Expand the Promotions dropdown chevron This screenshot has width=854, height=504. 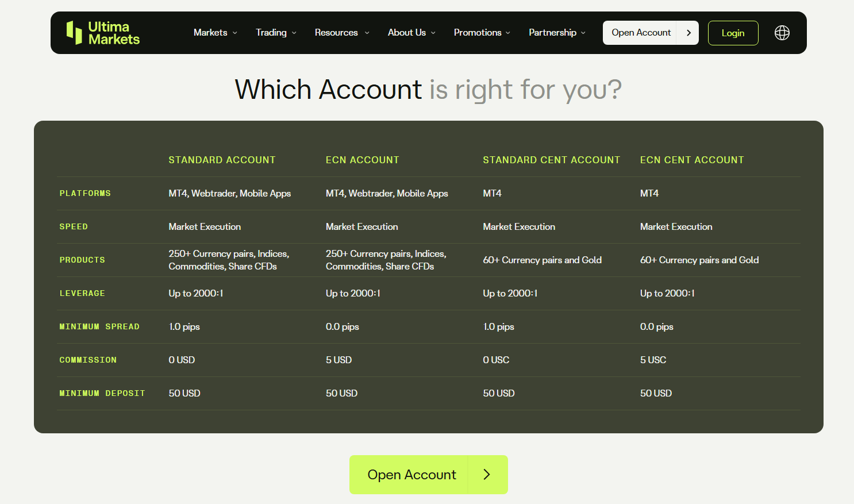[x=508, y=33]
